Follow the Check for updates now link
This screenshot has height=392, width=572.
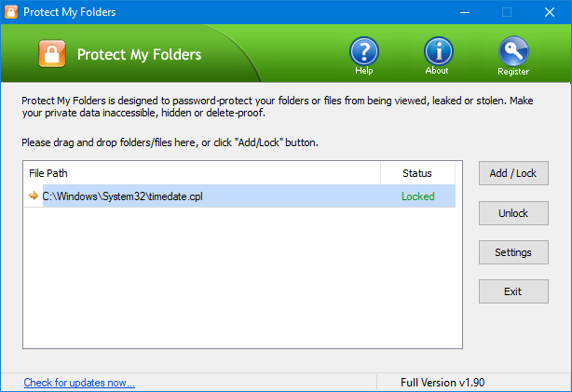pos(79,383)
